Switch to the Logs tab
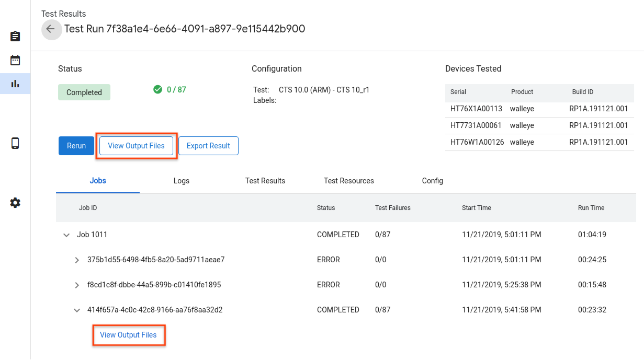Viewport: 644px width, 361px height. pos(182,181)
